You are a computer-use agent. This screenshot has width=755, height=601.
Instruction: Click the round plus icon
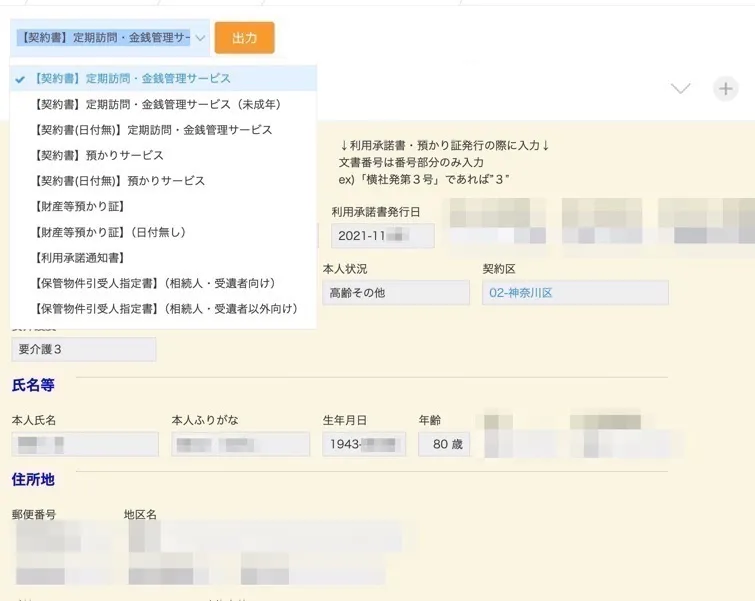(725, 88)
